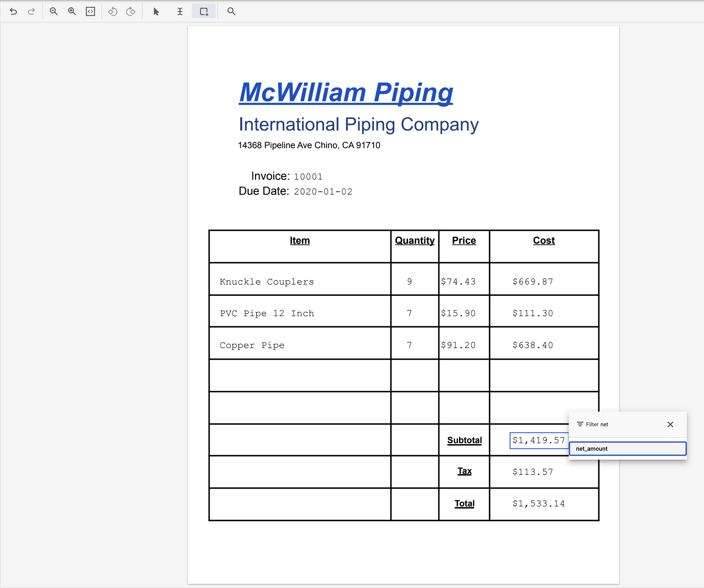704x588 pixels.
Task: Click the filter search input field
Action: [620, 424]
